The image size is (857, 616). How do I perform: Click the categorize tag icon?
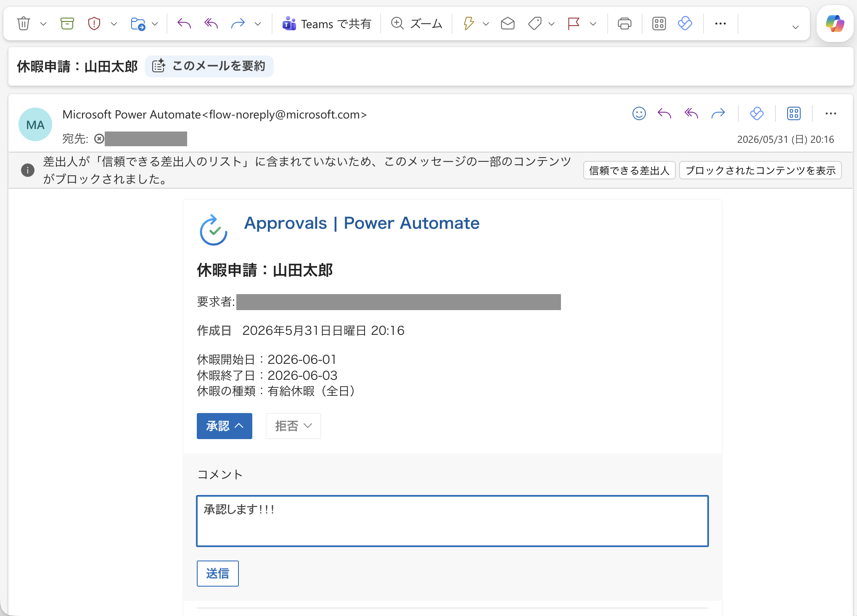(x=535, y=24)
